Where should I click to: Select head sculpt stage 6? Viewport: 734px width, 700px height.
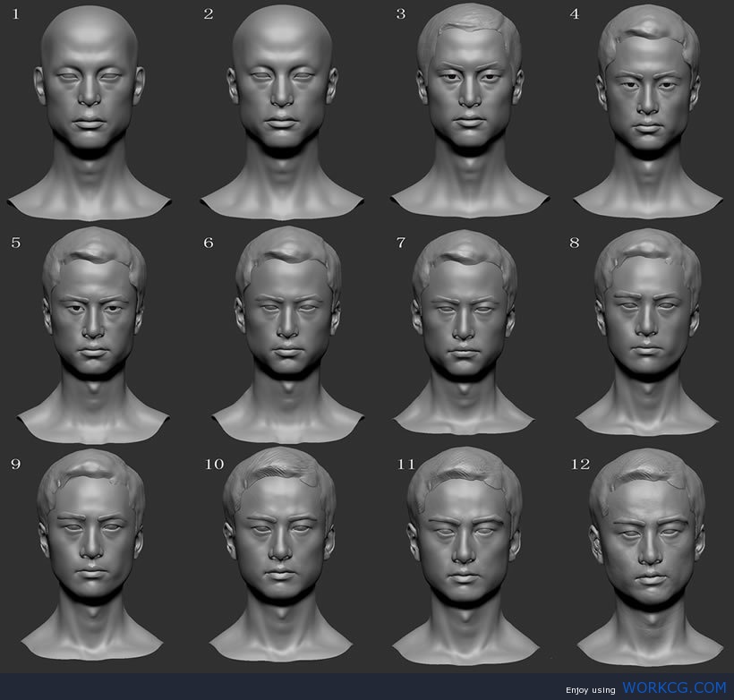287,335
